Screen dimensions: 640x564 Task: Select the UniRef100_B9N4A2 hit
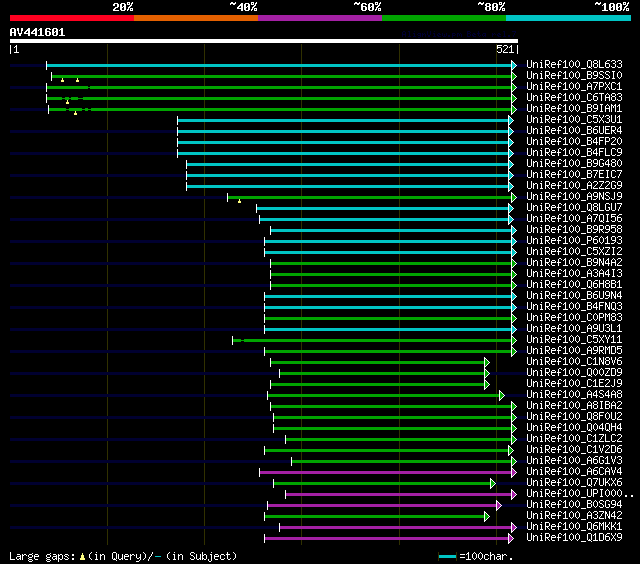click(574, 263)
